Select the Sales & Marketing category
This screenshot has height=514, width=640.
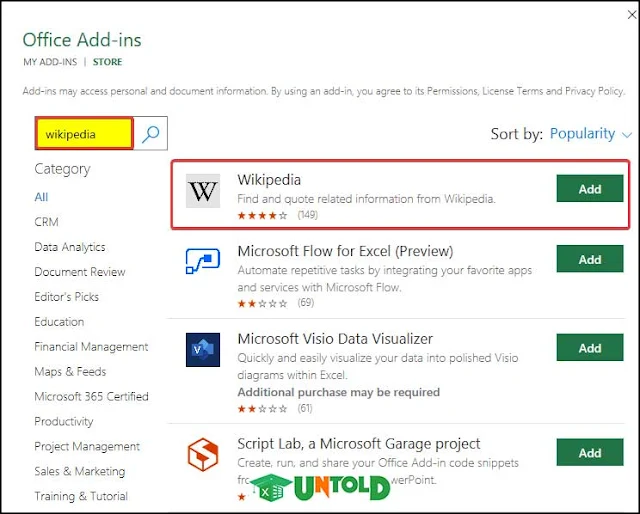pos(80,472)
